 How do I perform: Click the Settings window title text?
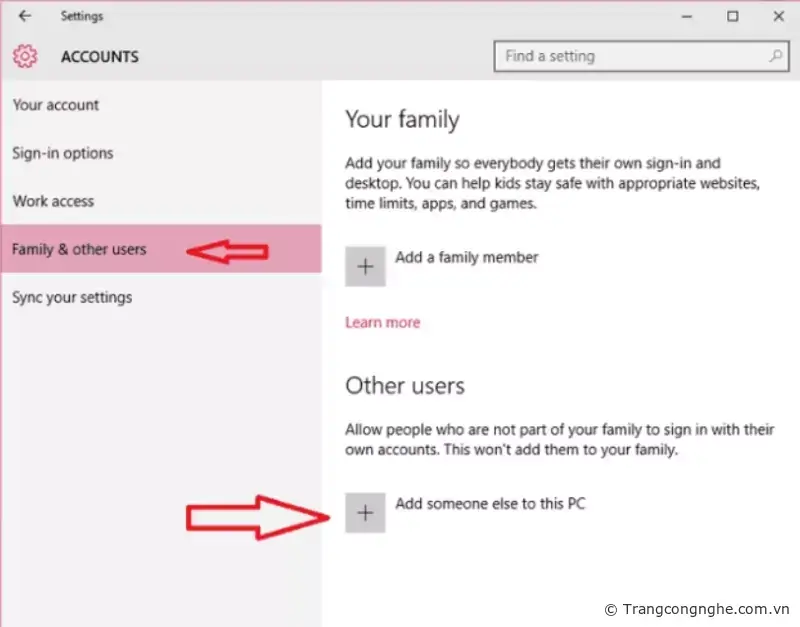click(81, 16)
